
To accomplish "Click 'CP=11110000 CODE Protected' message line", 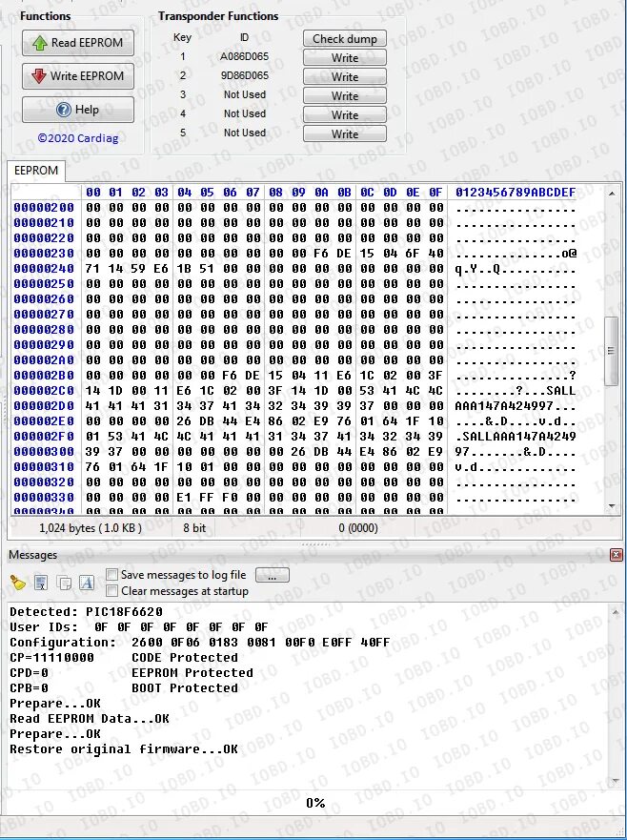I will point(124,658).
